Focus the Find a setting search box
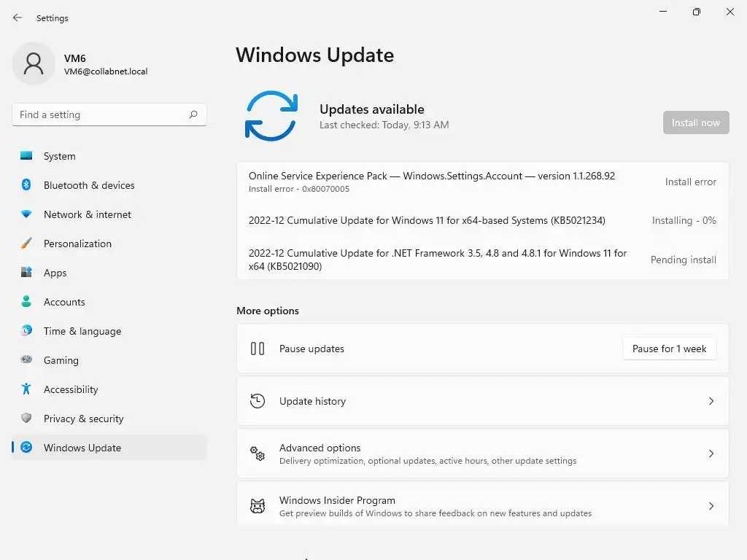747x560 pixels. pyautogui.click(x=109, y=114)
